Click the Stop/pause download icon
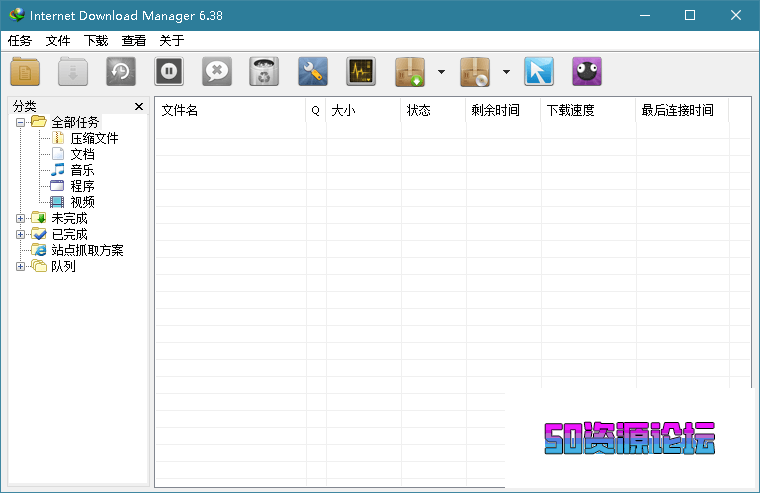The height and width of the screenshot is (493, 760). click(x=169, y=72)
